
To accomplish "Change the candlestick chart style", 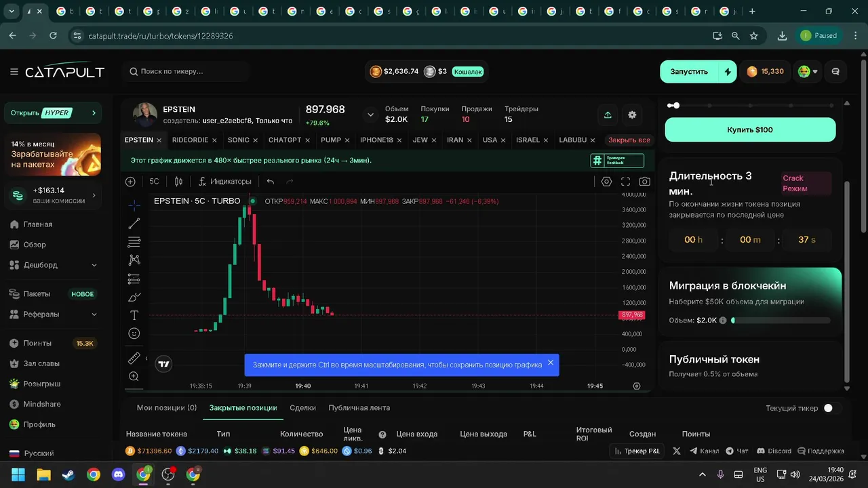I will coord(178,182).
